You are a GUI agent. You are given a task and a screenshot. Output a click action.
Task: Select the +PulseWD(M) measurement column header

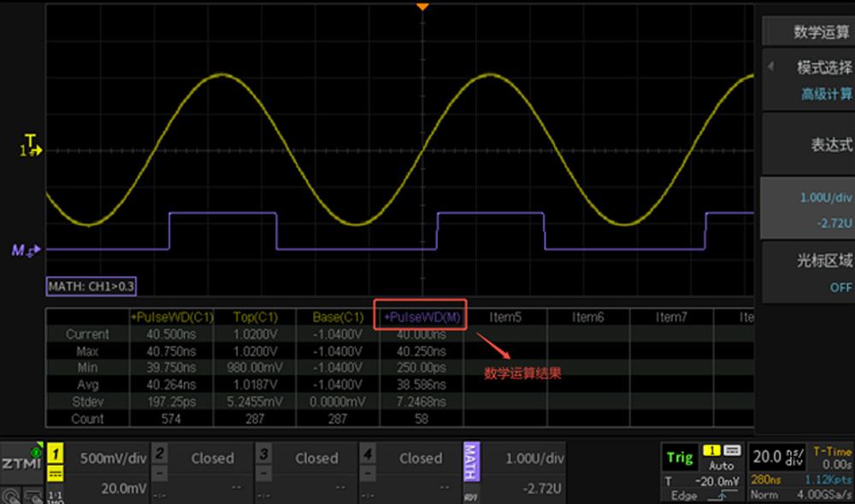[x=422, y=317]
